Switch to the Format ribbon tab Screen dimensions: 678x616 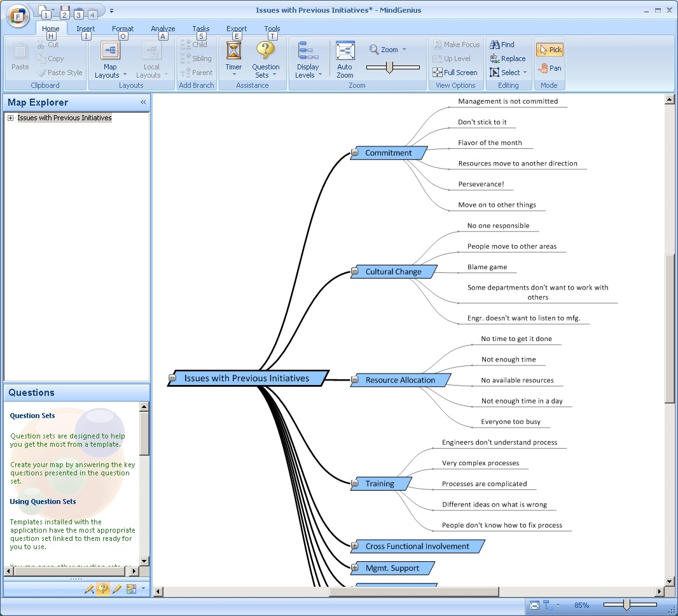[123, 29]
